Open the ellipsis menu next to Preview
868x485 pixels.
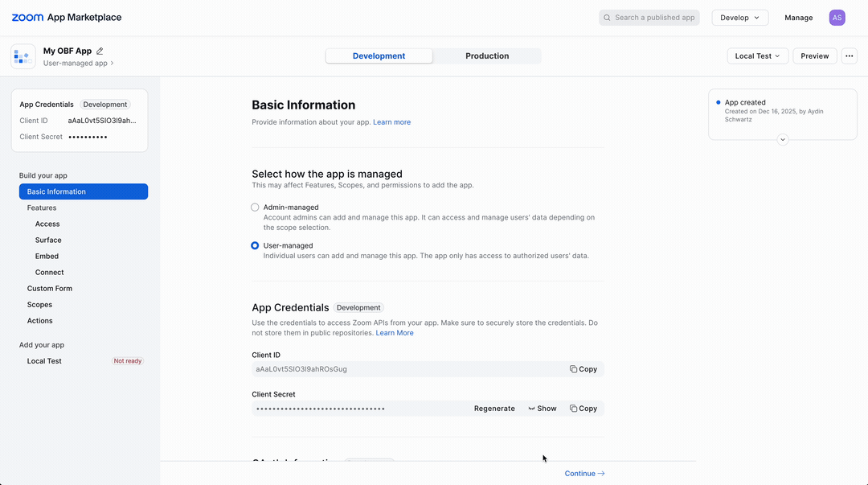(849, 55)
